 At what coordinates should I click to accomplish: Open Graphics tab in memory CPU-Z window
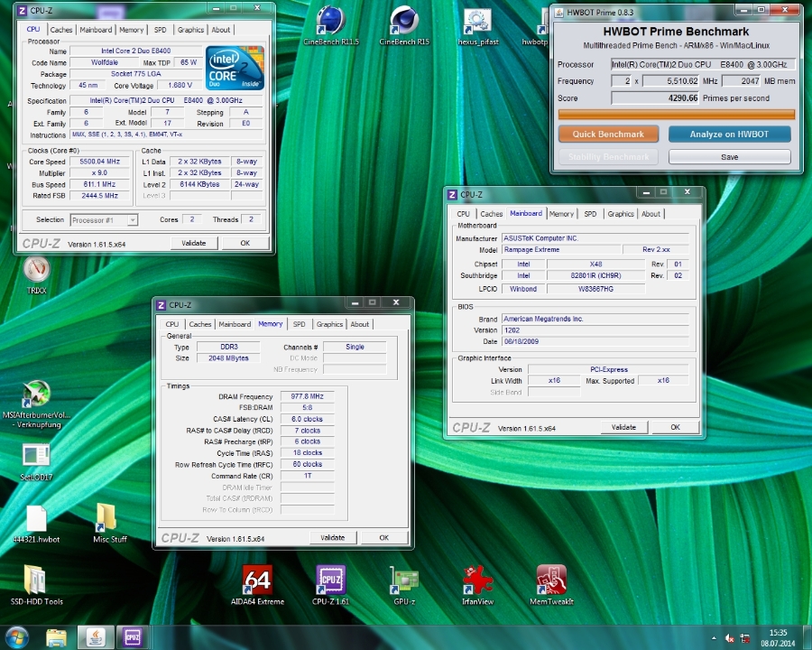coord(329,324)
